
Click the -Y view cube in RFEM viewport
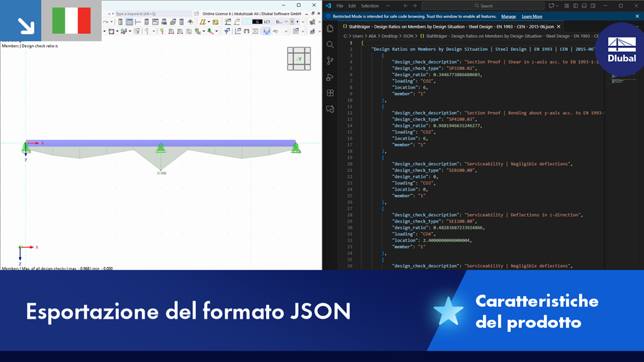pos(299,58)
